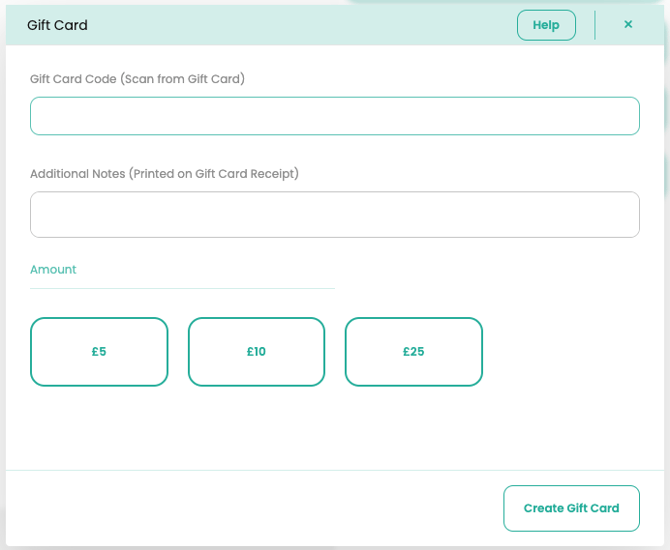The image size is (670, 550).
Task: Click into the Additional Notes box
Action: coord(334,214)
